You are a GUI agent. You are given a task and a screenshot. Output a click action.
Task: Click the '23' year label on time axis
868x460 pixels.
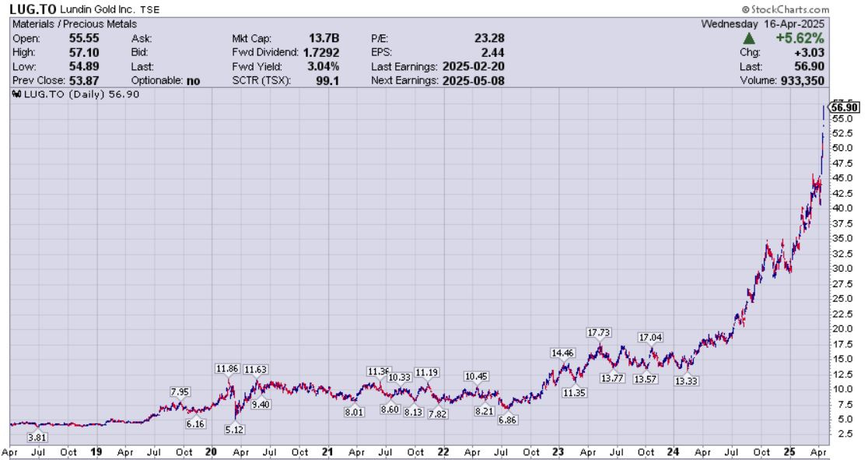pyautogui.click(x=558, y=452)
